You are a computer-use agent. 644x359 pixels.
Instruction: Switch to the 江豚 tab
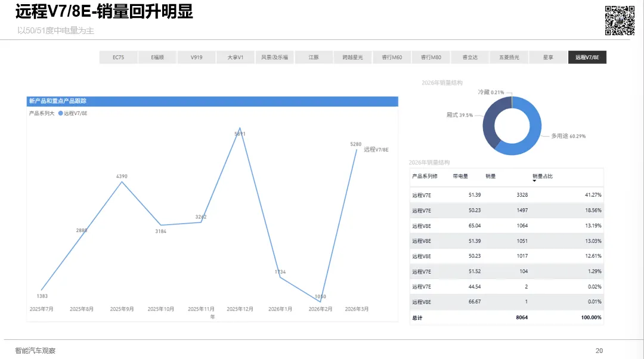tap(314, 57)
